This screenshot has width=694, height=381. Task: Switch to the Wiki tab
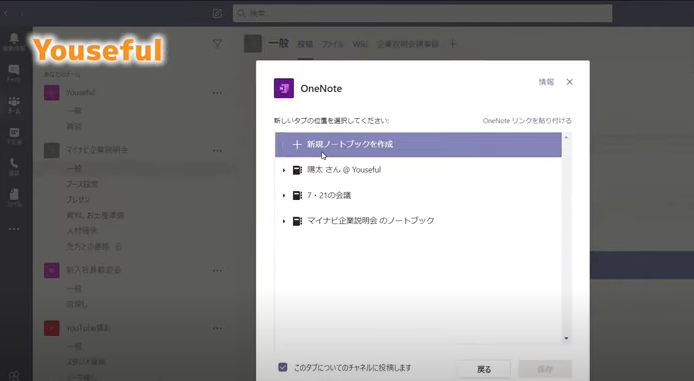(x=360, y=44)
